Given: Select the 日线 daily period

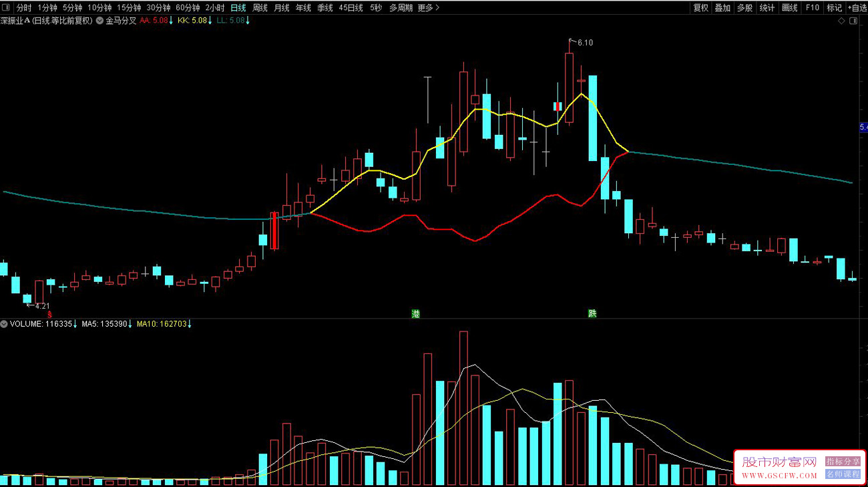Looking at the screenshot, I should pyautogui.click(x=238, y=8).
